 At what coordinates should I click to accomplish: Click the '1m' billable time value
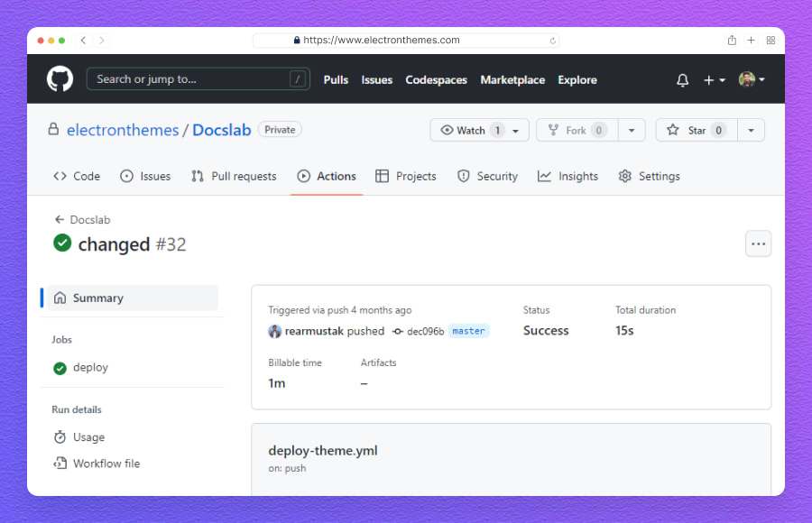tap(277, 383)
